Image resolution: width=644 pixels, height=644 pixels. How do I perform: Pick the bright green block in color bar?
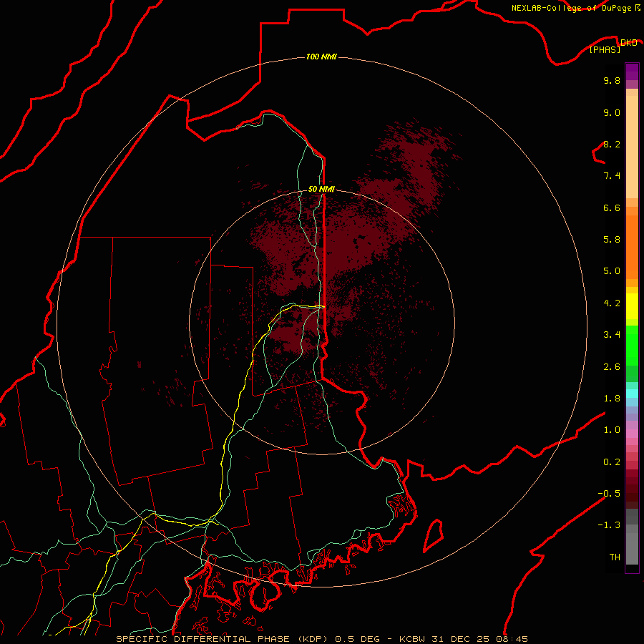coord(632,345)
